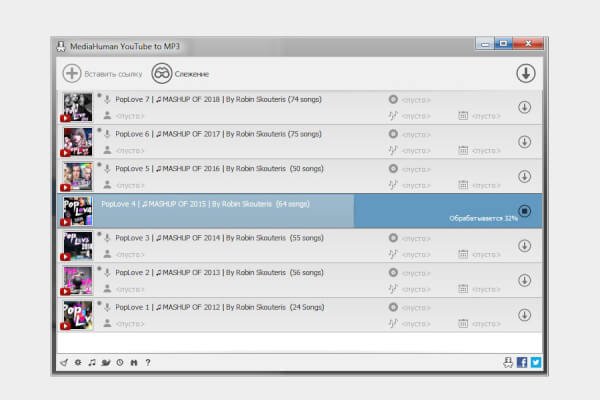600x400 pixels.
Task: Click the microphone title icon in PopLove 3 row
Action: click(108, 238)
